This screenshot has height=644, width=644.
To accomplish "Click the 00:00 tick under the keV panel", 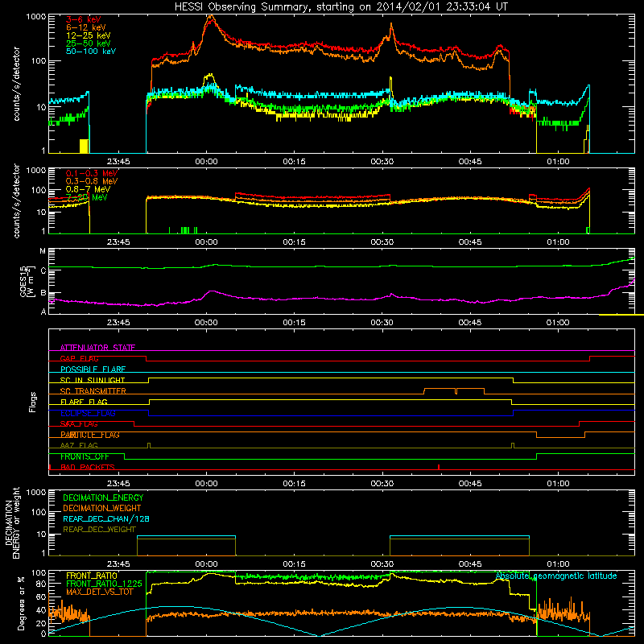I will [206, 162].
